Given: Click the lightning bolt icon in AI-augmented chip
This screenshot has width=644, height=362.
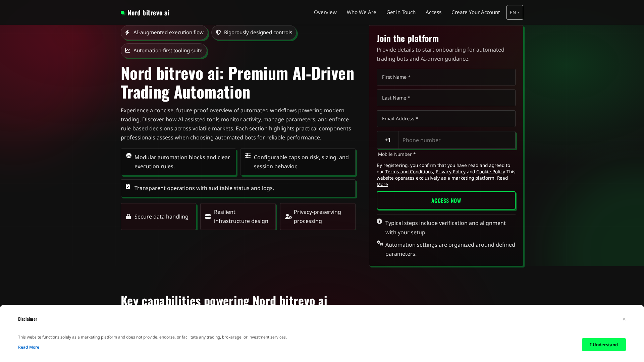Looking at the screenshot, I should pyautogui.click(x=127, y=33).
